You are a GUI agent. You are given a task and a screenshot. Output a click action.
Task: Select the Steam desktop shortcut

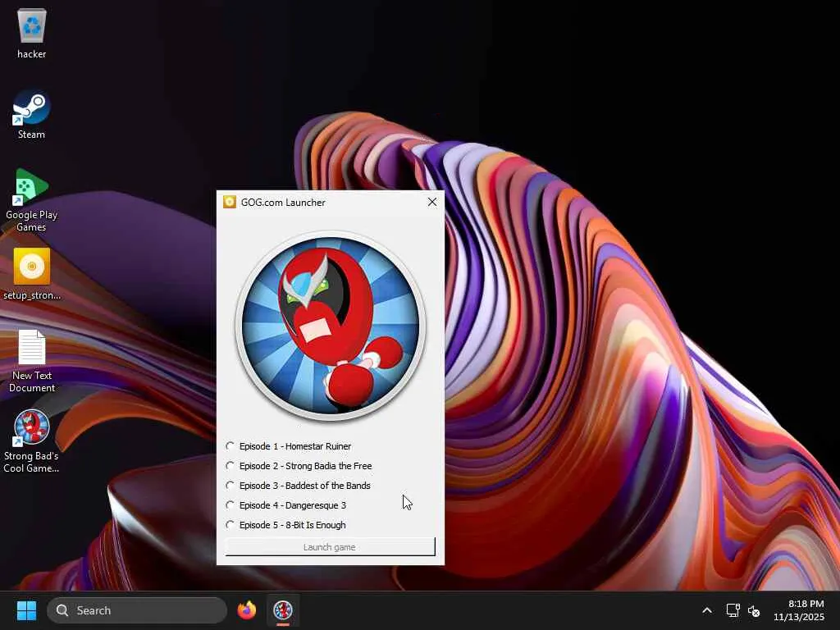click(32, 115)
